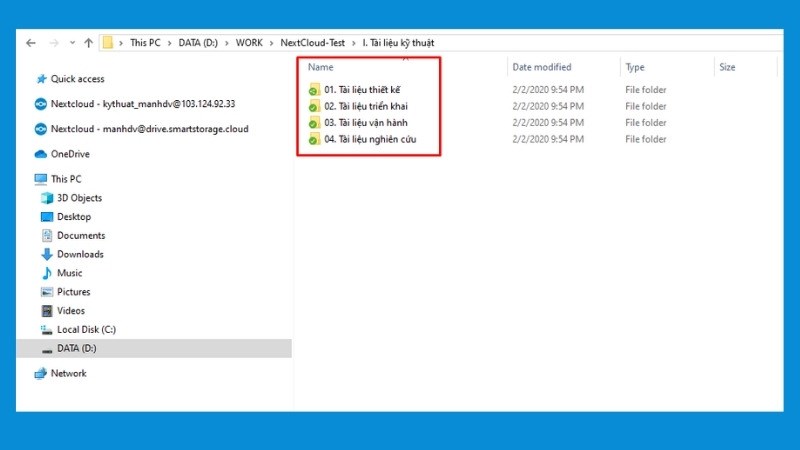Click the Network icon in sidebar

(41, 374)
